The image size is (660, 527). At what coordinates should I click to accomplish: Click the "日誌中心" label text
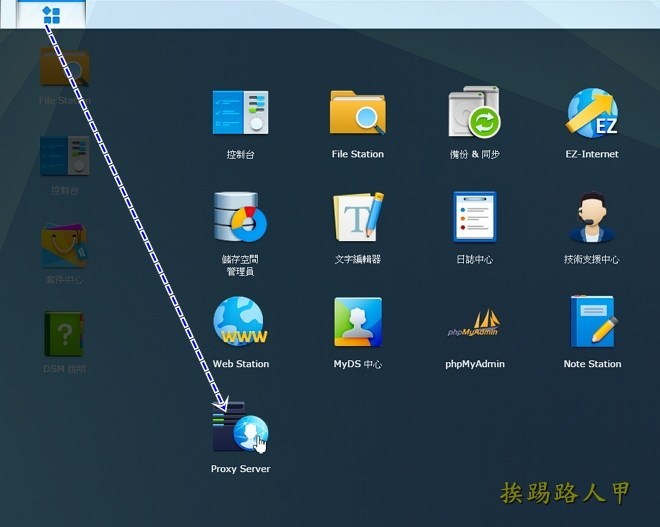pos(475,259)
